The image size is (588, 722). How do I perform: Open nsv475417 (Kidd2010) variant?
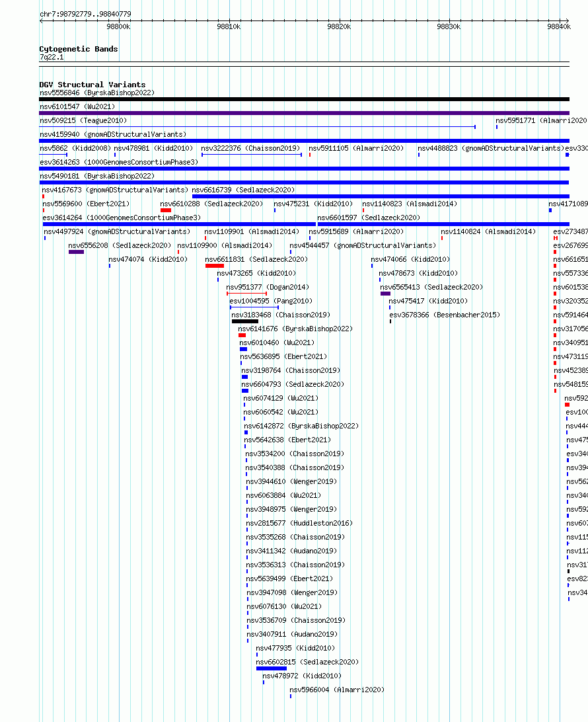pyautogui.click(x=428, y=301)
